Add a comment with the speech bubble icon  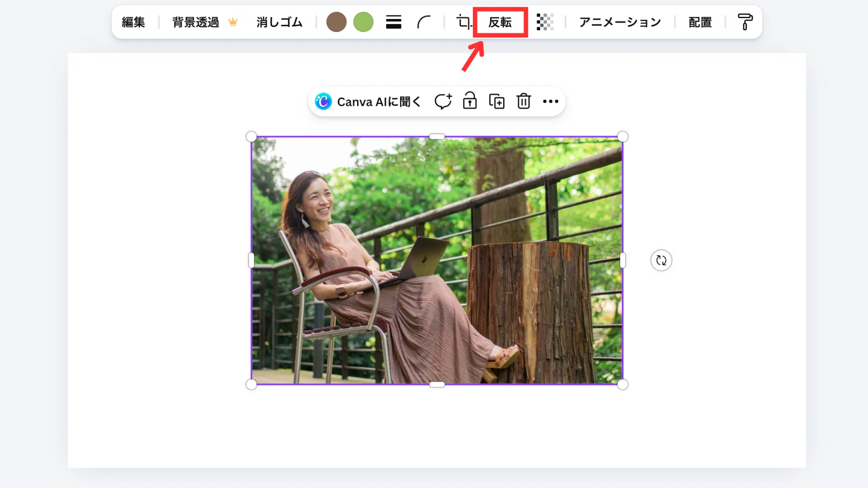click(443, 102)
